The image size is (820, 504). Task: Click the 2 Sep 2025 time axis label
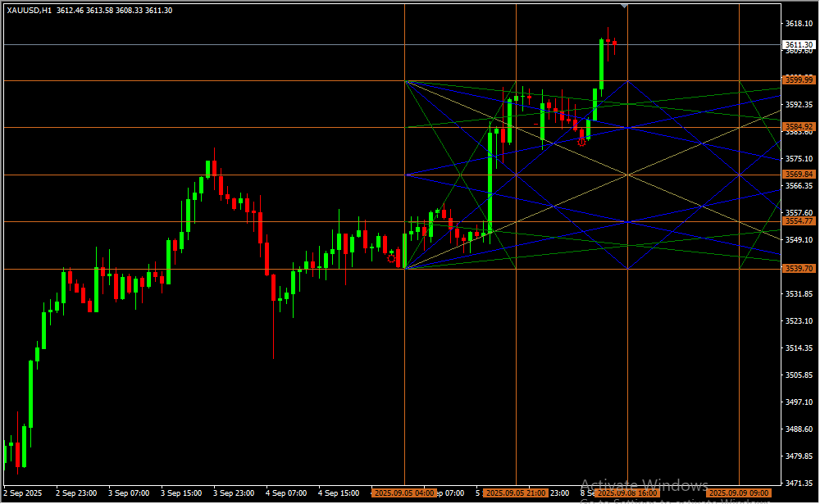[x=22, y=493]
